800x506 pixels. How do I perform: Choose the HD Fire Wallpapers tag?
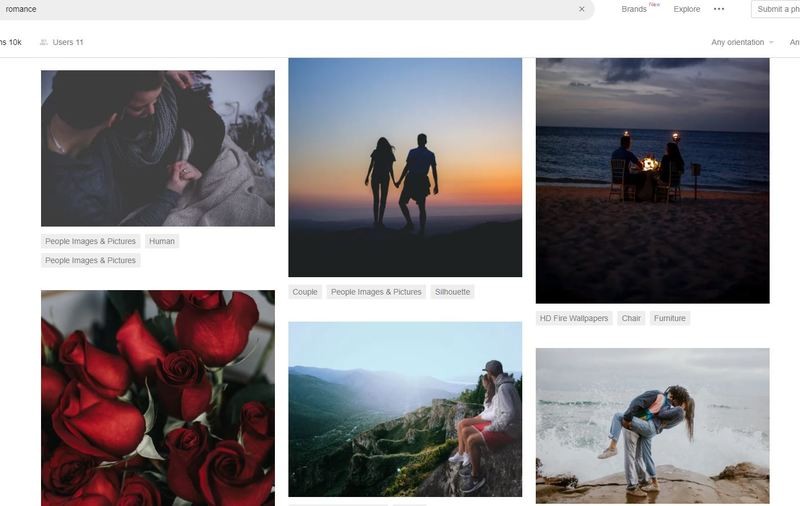[574, 318]
